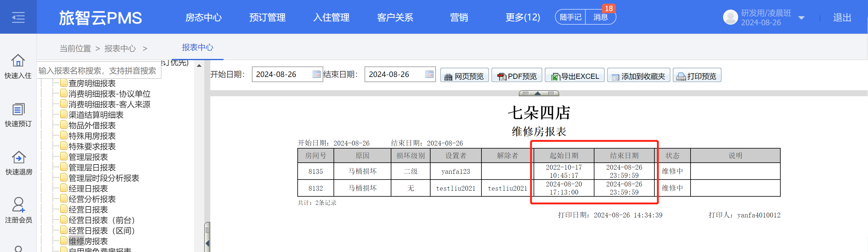
Task: Select 维修房报表 in the tree
Action: 88,241
